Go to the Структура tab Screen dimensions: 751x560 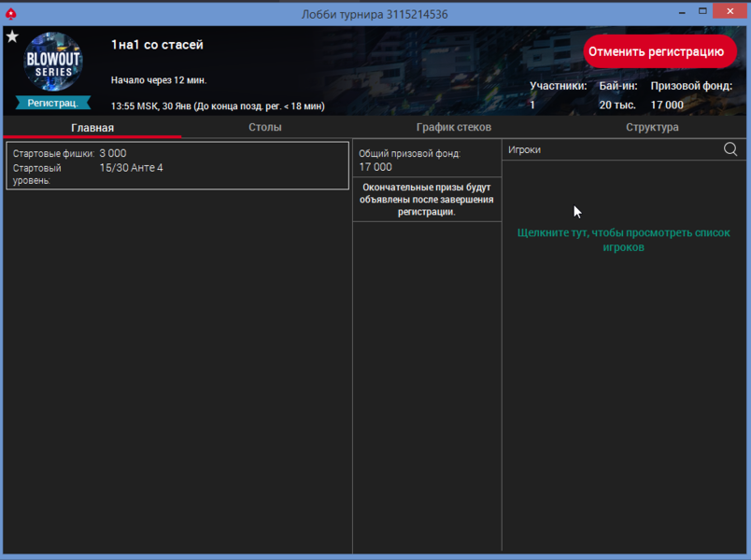[x=652, y=127]
